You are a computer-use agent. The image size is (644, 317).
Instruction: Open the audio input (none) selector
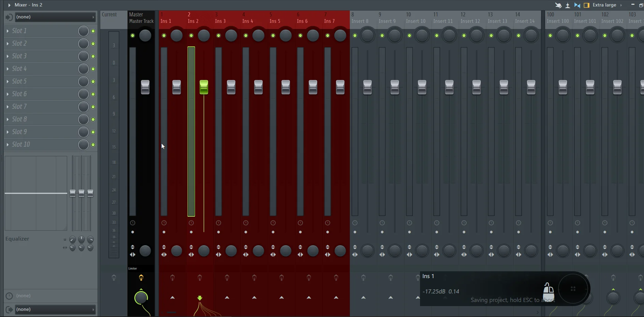coord(55,17)
